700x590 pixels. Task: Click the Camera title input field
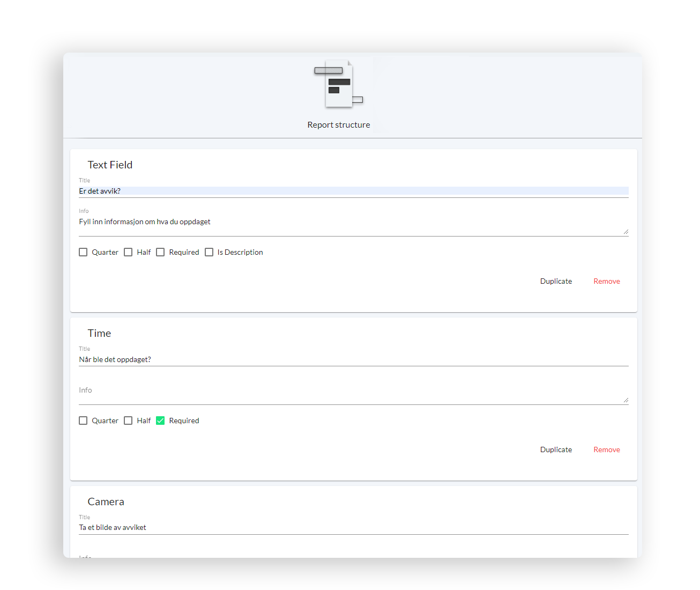[x=353, y=528]
